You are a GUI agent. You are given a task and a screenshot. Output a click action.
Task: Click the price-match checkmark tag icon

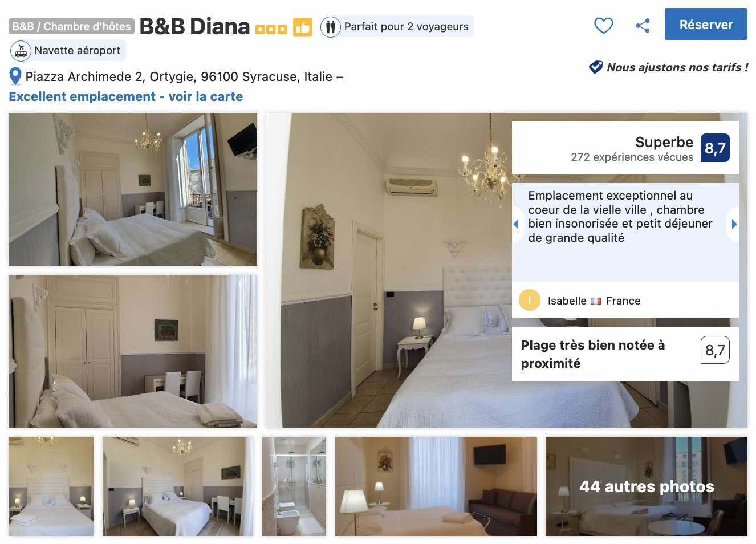tap(596, 67)
